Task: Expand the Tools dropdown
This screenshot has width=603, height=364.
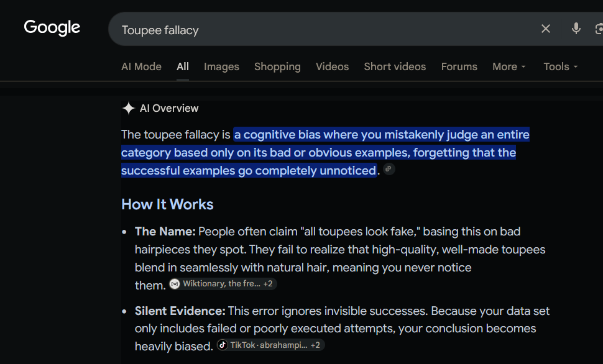Action: 560,67
